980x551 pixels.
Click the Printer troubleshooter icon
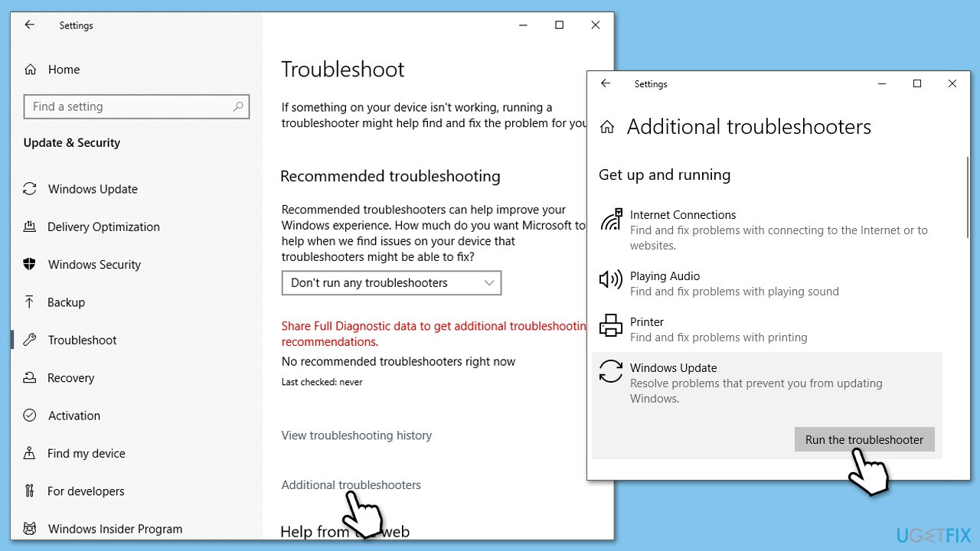[611, 325]
